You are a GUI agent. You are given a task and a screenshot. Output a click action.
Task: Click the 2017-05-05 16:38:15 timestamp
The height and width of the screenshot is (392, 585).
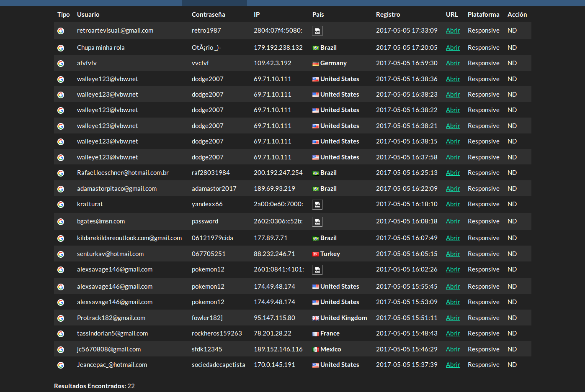click(407, 141)
